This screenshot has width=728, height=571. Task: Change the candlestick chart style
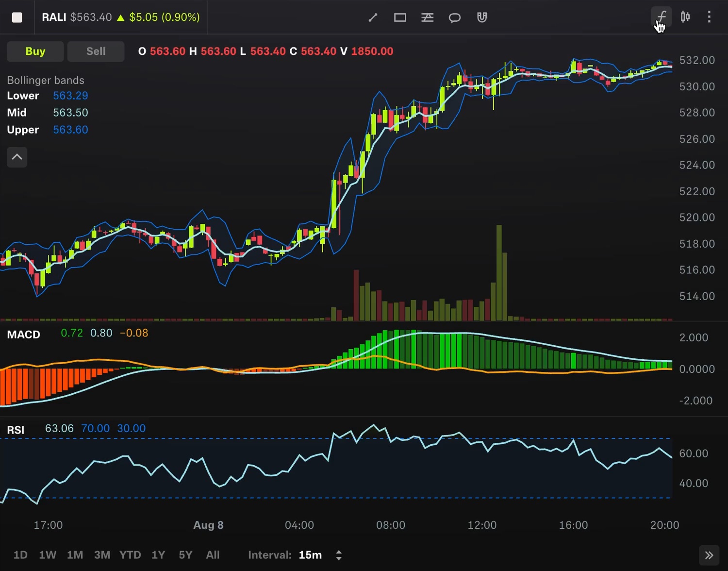point(685,17)
